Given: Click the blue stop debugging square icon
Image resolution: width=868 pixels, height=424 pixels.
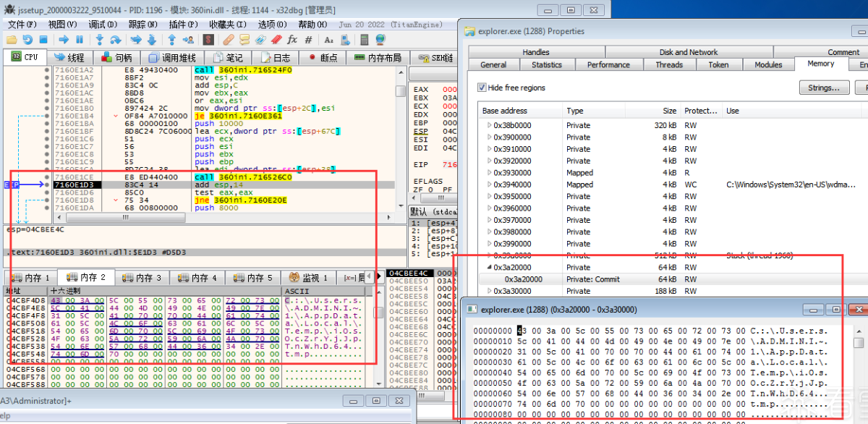Looking at the screenshot, I should (x=43, y=40).
